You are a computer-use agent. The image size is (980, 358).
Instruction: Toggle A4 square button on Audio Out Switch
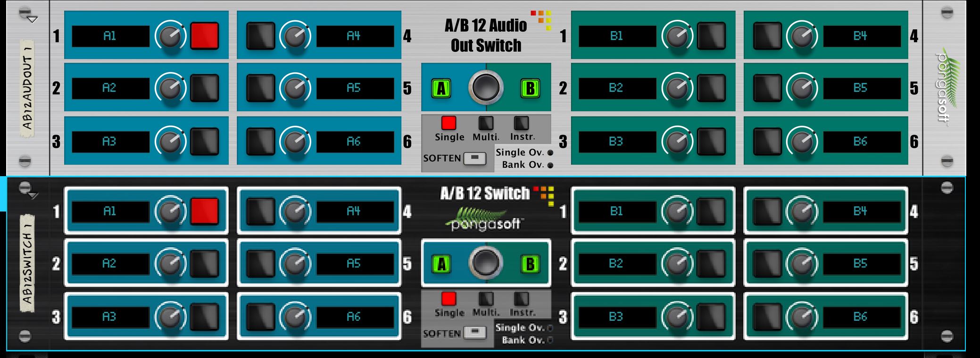pyautogui.click(x=261, y=36)
